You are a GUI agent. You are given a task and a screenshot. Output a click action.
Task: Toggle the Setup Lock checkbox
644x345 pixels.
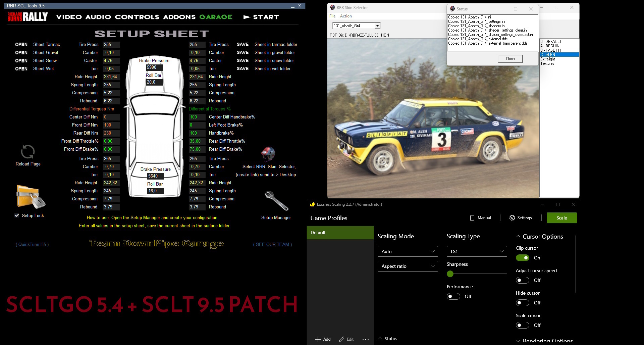coord(17,215)
